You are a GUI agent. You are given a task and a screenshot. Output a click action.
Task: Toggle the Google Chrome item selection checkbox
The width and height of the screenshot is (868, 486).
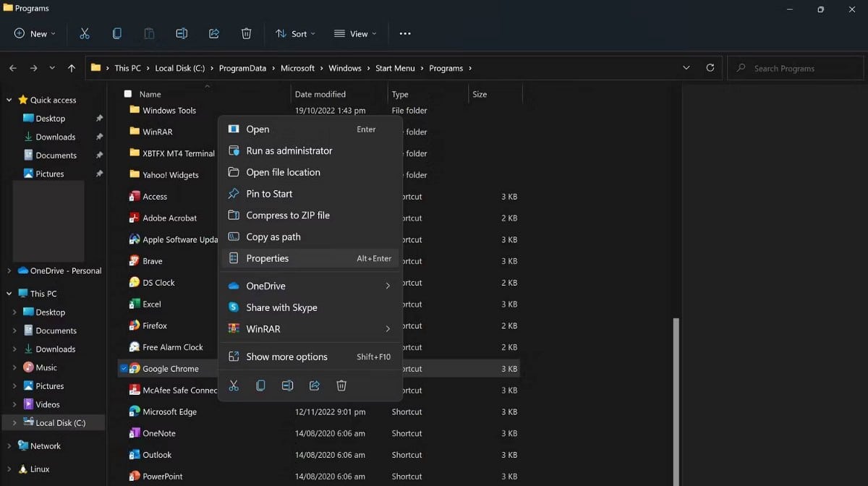(x=125, y=368)
